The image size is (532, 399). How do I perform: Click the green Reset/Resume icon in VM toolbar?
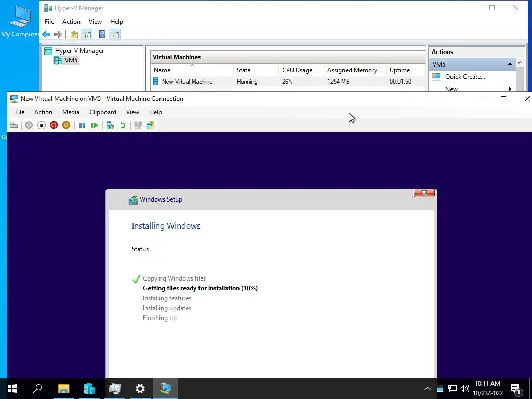[x=95, y=125]
